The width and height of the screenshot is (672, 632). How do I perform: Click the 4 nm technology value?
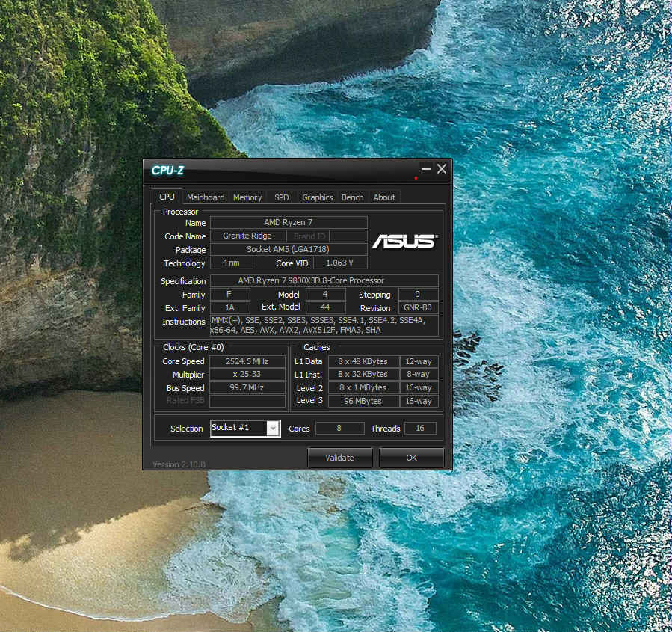pos(232,263)
